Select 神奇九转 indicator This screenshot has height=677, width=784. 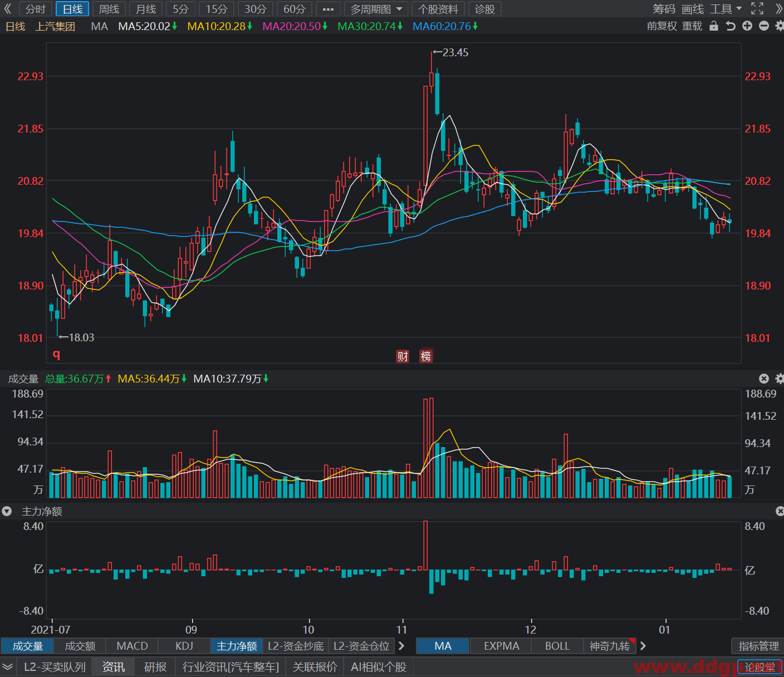[609, 646]
